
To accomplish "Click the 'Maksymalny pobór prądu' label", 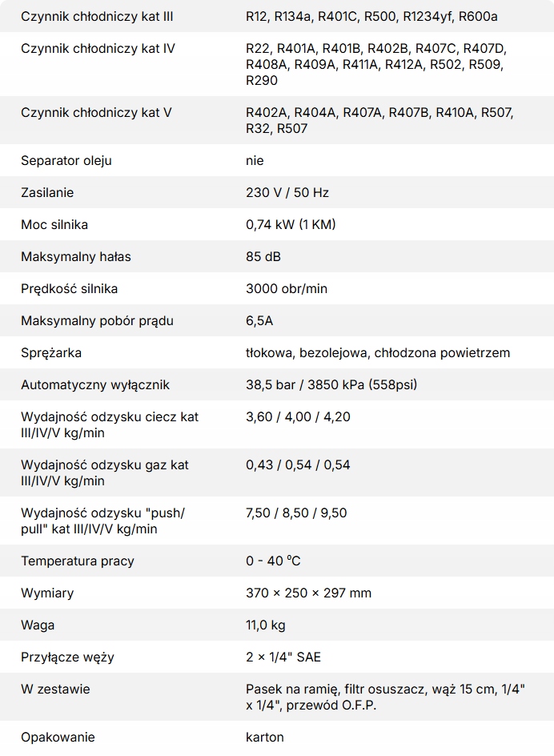I will 97,321.
